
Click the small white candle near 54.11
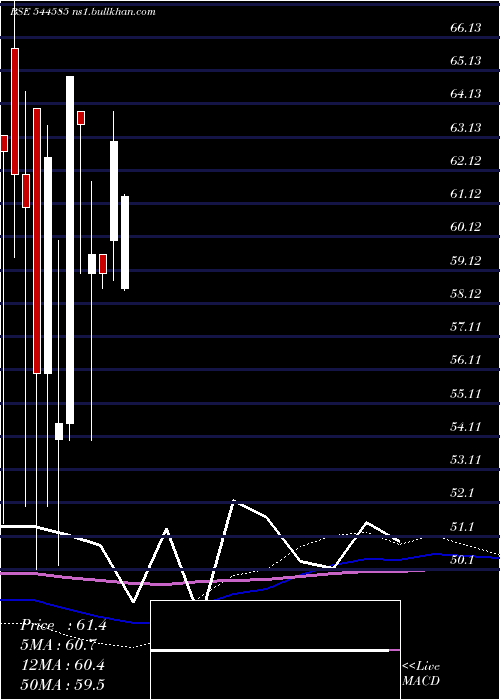[x=59, y=431]
